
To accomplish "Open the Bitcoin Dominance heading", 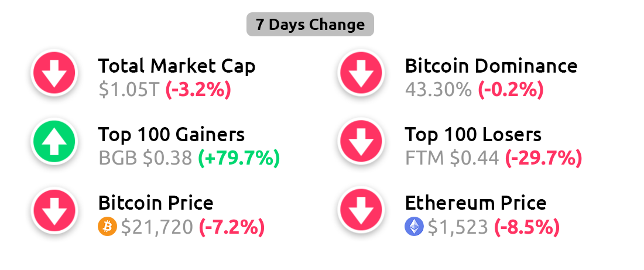I will 491,66.
